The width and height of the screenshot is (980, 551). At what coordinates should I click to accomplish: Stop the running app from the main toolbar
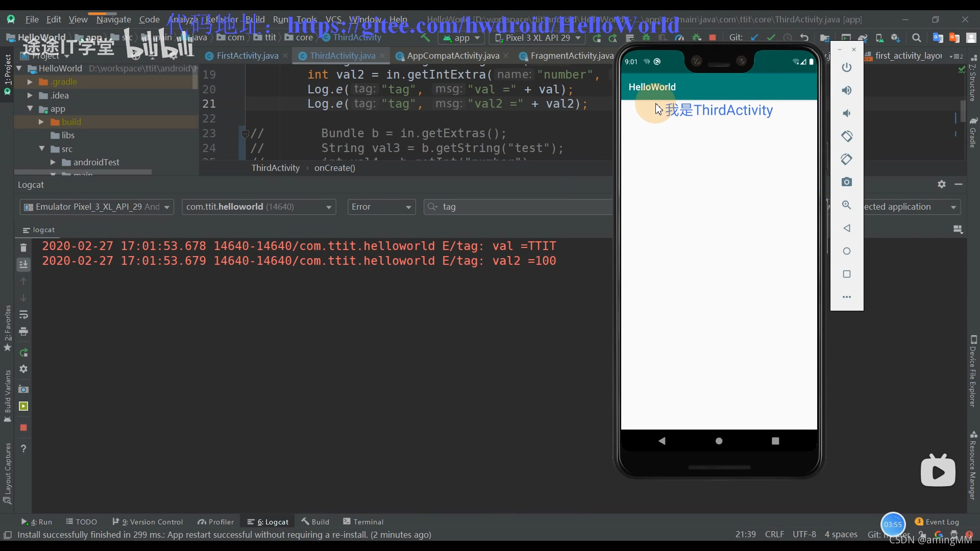[713, 38]
